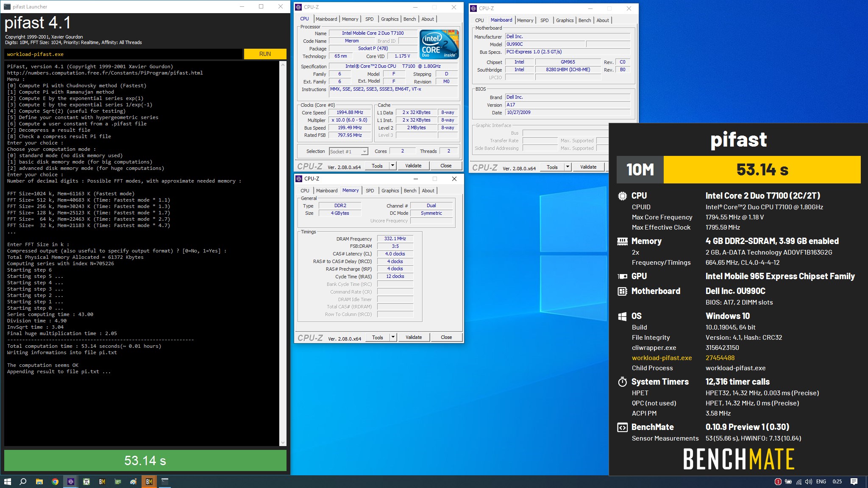The height and width of the screenshot is (488, 868).
Task: Click Validate in CPU-Z Memory window
Action: [x=414, y=337]
